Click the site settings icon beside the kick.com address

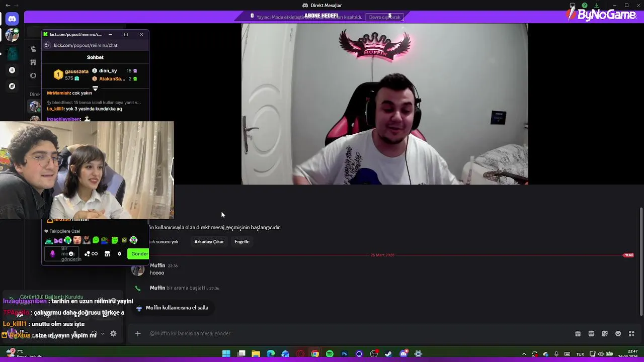[47, 45]
